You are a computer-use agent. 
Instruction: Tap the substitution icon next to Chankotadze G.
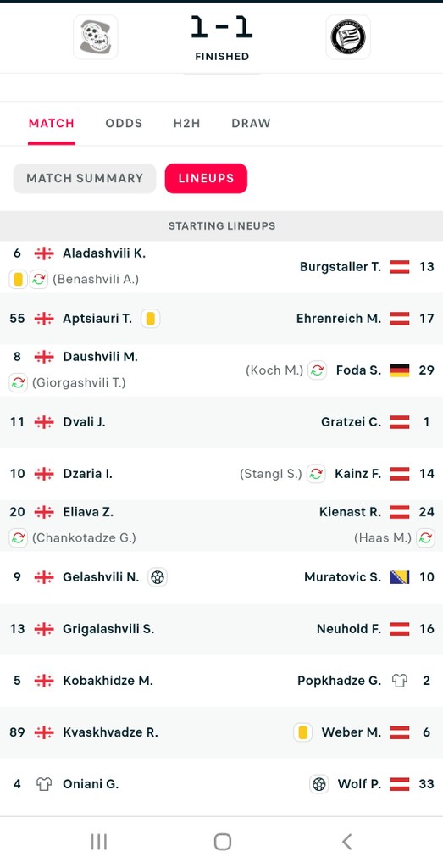(x=19, y=537)
